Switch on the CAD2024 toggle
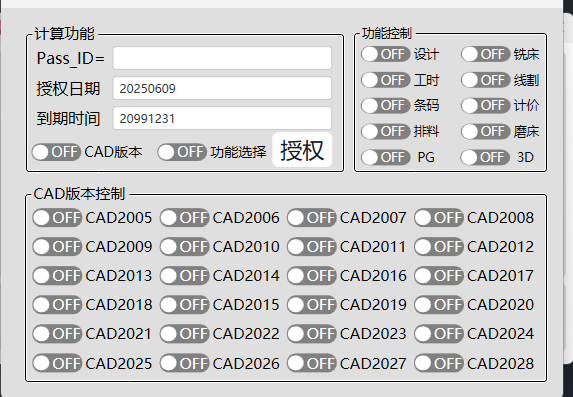Viewport: 573px width, 397px height. (x=439, y=334)
